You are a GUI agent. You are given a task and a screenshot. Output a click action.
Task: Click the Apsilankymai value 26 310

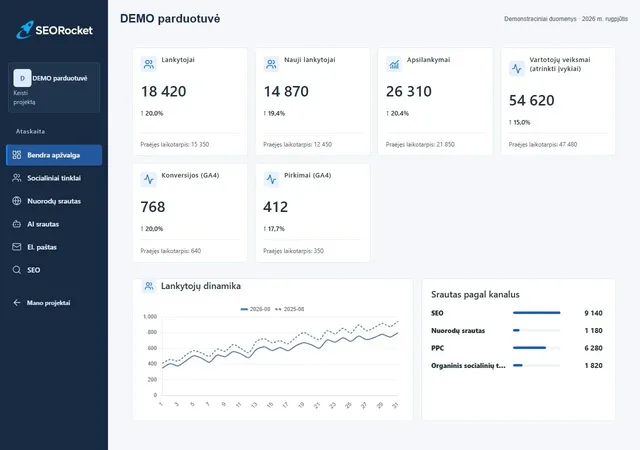point(409,91)
